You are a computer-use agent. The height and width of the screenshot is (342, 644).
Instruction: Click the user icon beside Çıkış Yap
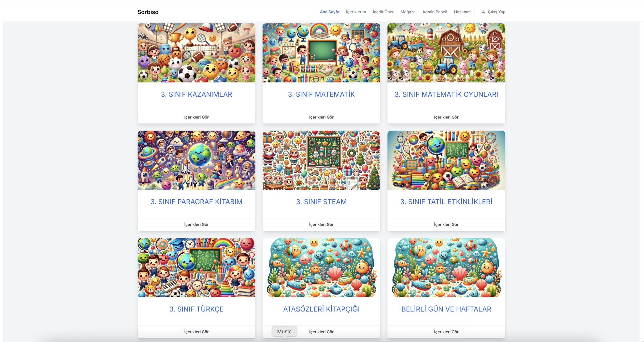[x=483, y=12]
